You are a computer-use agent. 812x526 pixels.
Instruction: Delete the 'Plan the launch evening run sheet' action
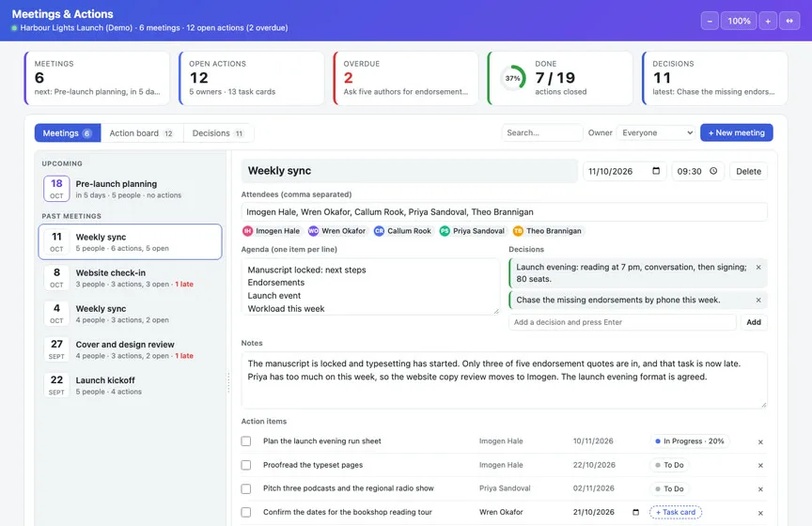click(760, 441)
